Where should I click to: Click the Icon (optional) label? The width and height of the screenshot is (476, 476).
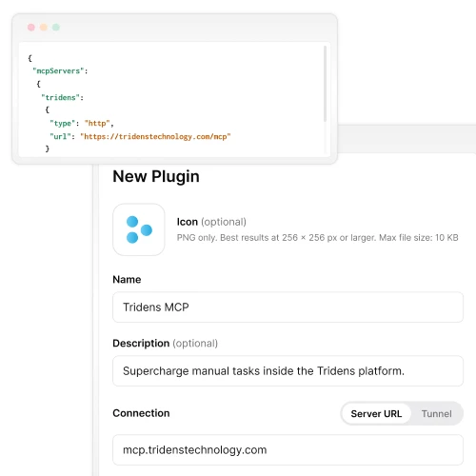[x=211, y=222]
